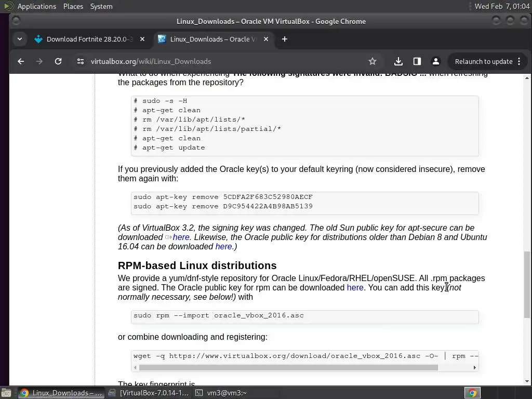Click the wget oracle_vbox_2016.asc command line
Viewport: 532px width, 399px height.
(x=305, y=356)
